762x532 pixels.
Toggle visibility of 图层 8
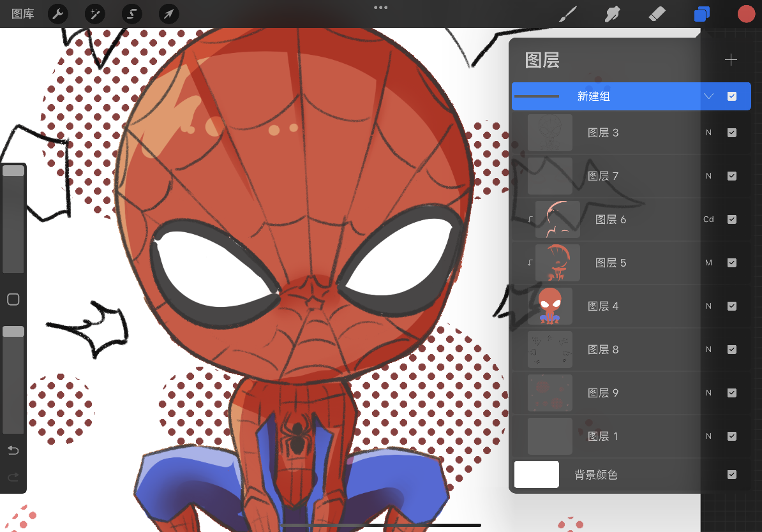pos(732,350)
